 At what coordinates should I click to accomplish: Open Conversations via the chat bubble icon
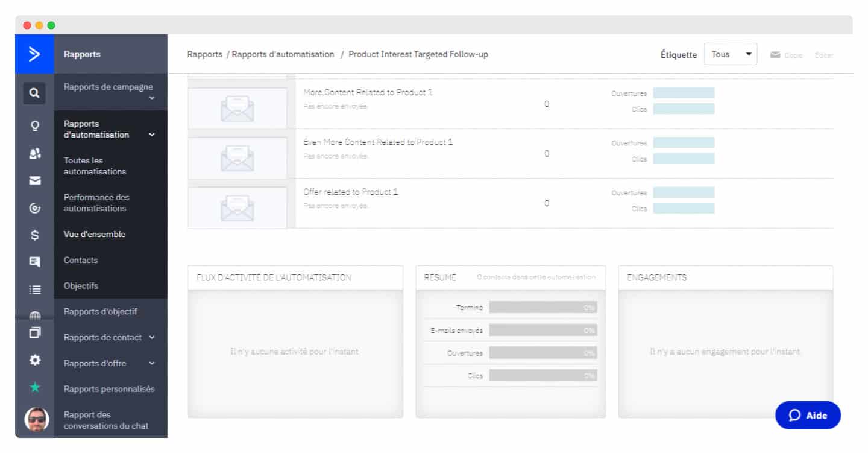[34, 262]
